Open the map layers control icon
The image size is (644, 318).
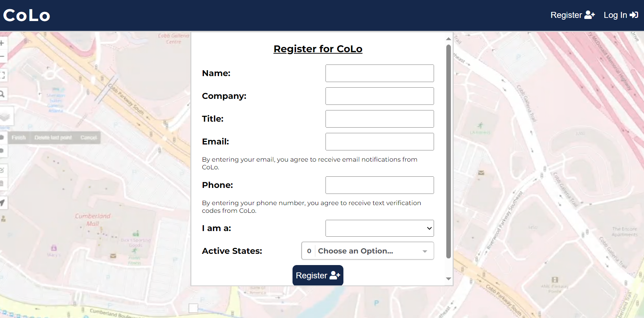click(5, 116)
